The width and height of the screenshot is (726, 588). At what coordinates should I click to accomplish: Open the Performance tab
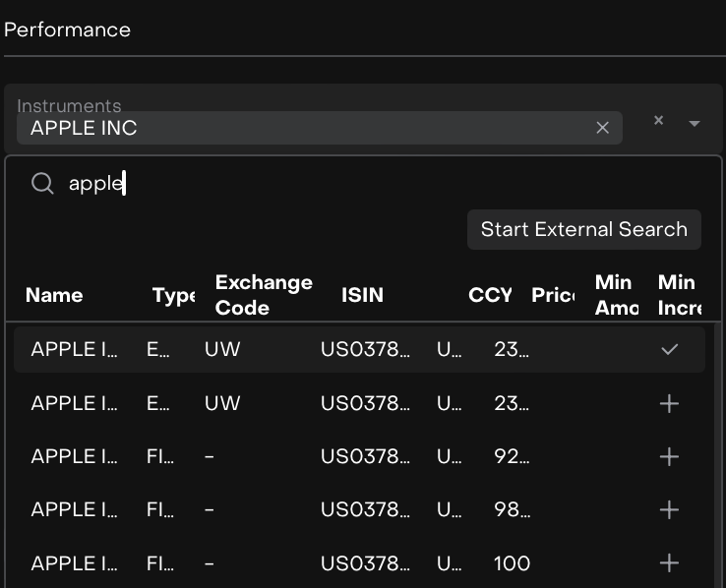[67, 29]
